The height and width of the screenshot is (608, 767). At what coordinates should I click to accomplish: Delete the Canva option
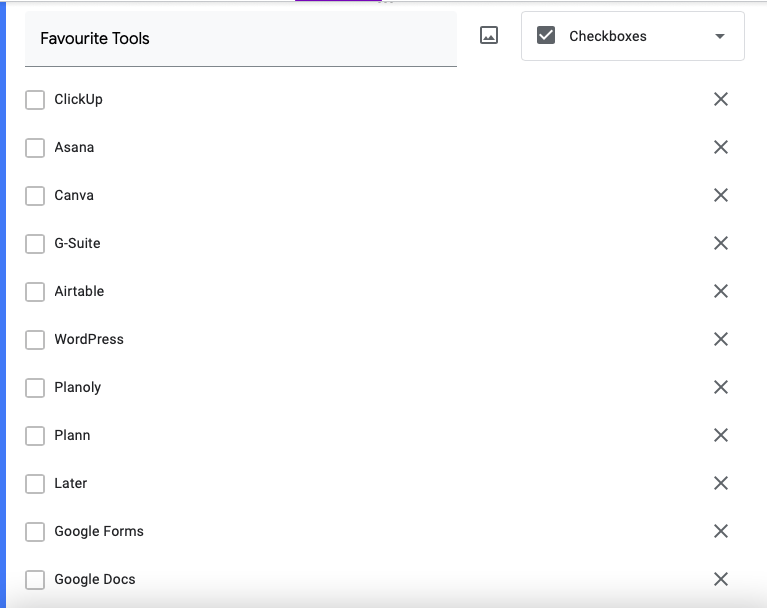pos(721,195)
